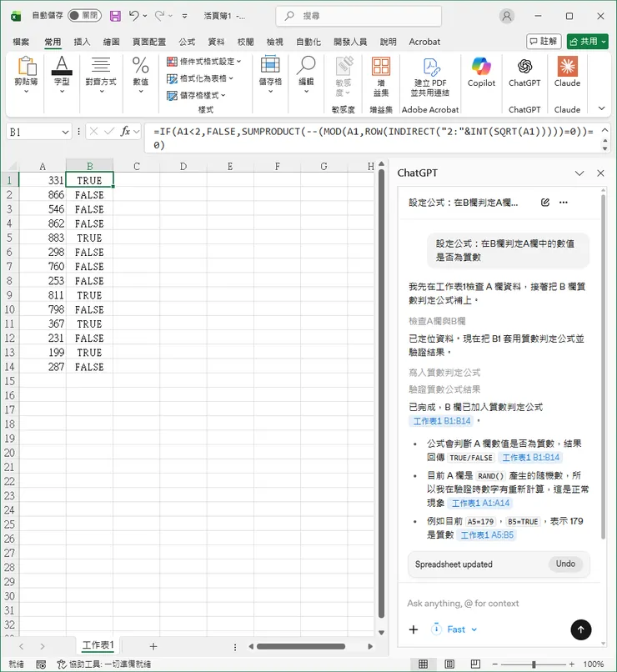Open the 編輯 editing group with magnifier

pyautogui.click(x=306, y=74)
